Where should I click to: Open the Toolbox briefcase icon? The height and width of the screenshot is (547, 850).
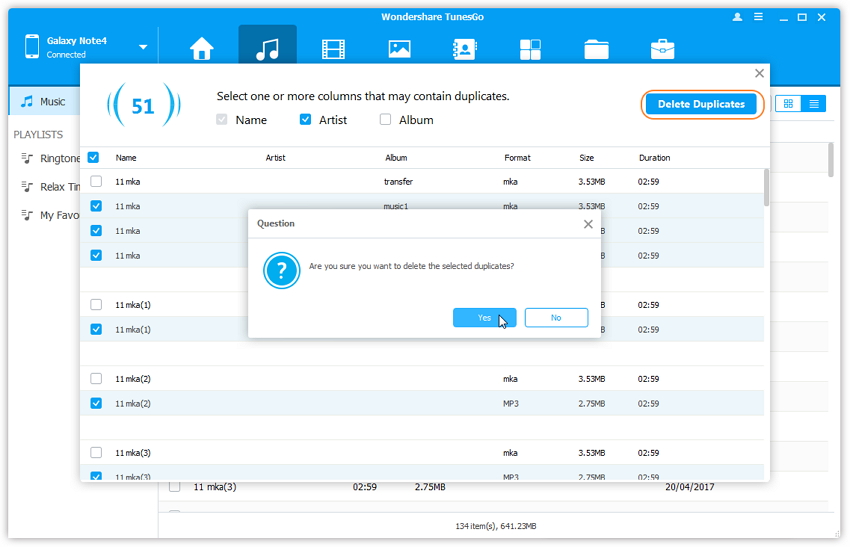(x=662, y=48)
